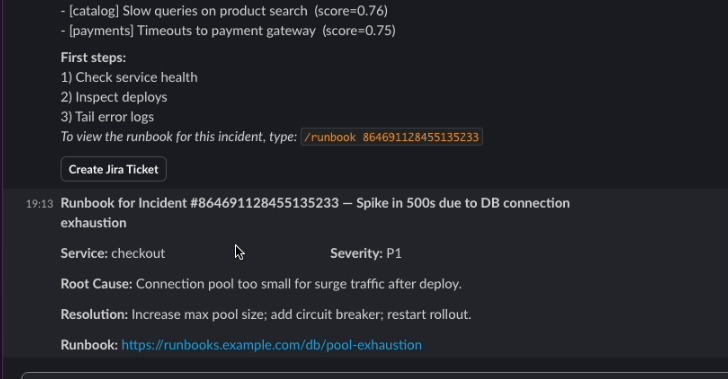The height and width of the screenshot is (379, 728).
Task: Select the Service: checkout field
Action: point(113,254)
